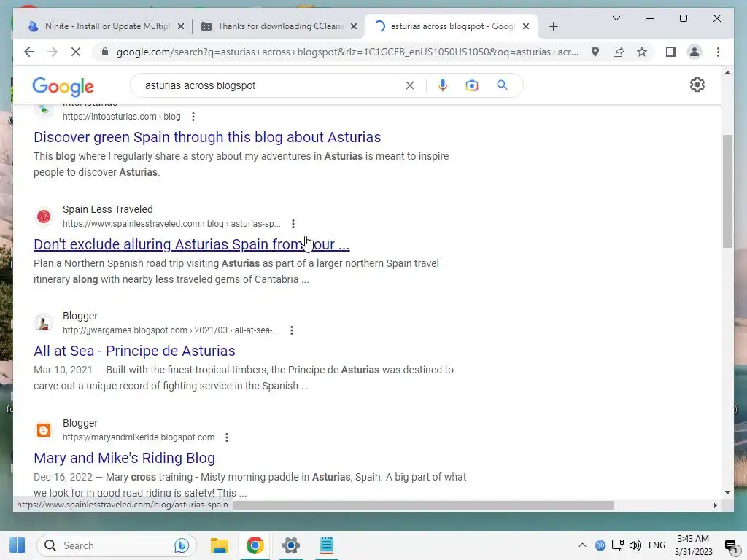Open Google quick settings gear
The height and width of the screenshot is (560, 747).
point(697,85)
